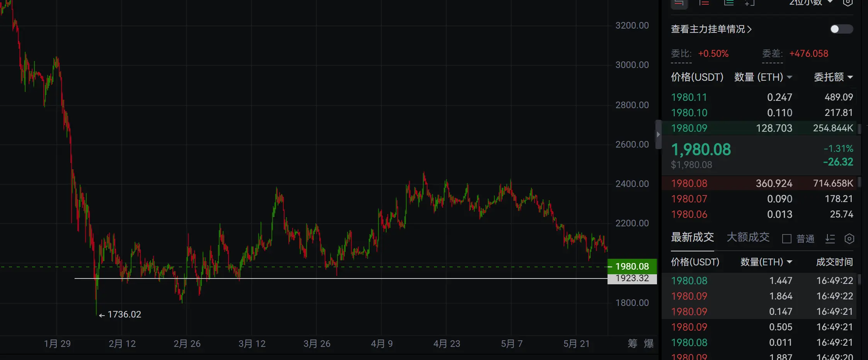Open 查看主力挂单情况 link
This screenshot has height=360, width=868.
click(711, 29)
